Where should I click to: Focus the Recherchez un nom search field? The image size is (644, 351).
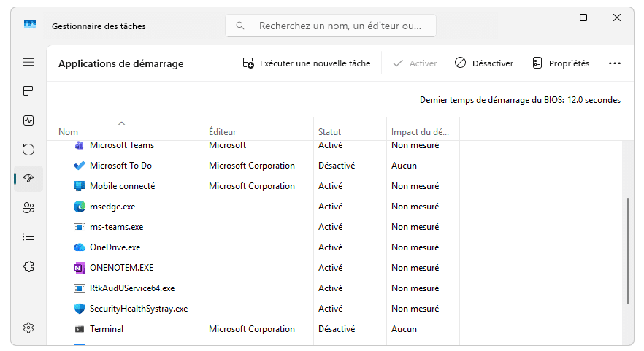[x=331, y=26]
